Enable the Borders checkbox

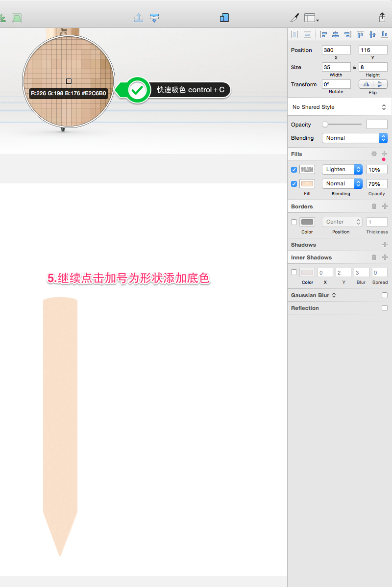pyautogui.click(x=294, y=222)
